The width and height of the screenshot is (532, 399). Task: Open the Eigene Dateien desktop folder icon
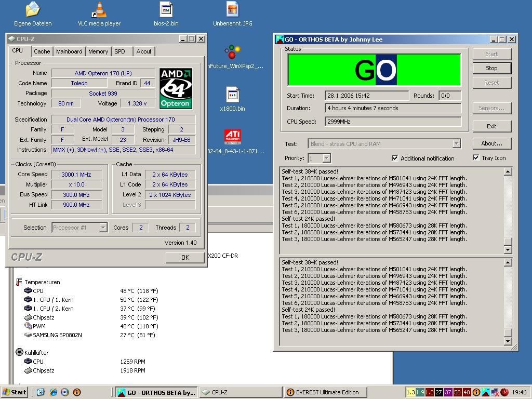pos(33,9)
